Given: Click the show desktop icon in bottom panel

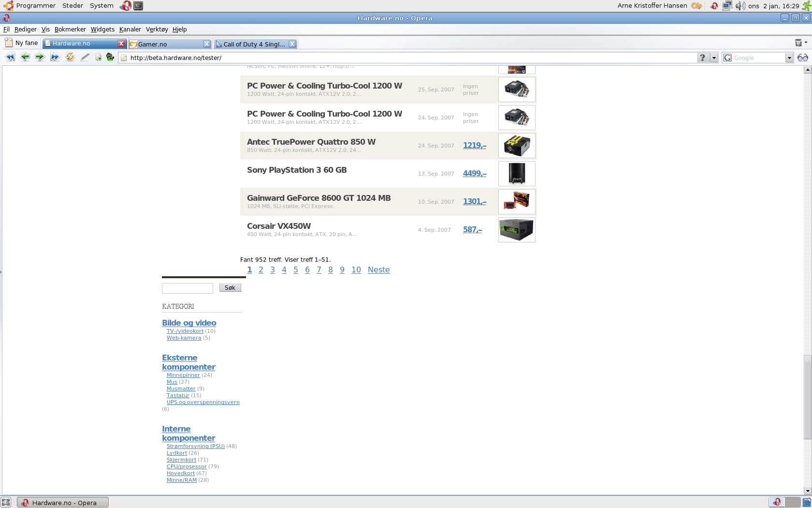Looking at the screenshot, I should (x=6, y=502).
